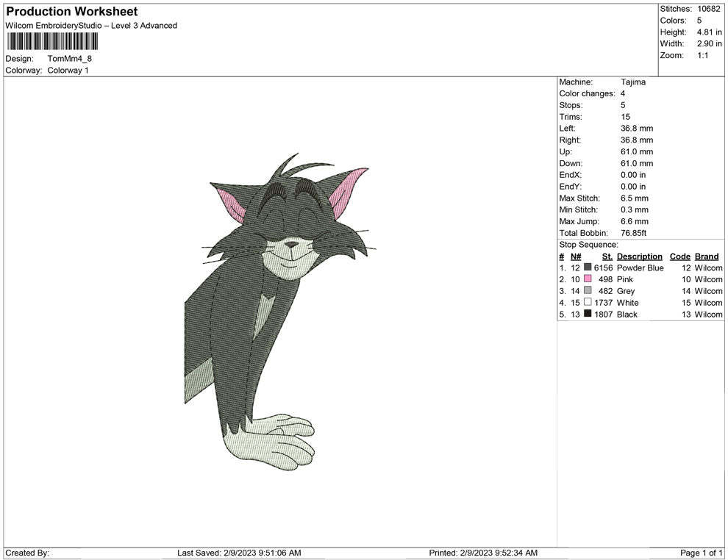This screenshot has height=560, width=728.
Task: Click the Up value '61.0 mm'
Action: pyautogui.click(x=637, y=151)
